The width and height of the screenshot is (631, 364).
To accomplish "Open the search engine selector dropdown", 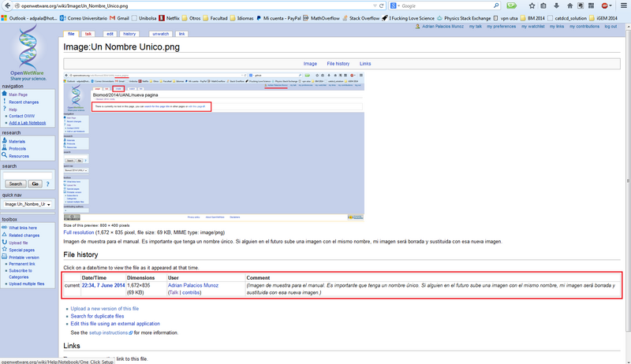I will coord(396,6).
